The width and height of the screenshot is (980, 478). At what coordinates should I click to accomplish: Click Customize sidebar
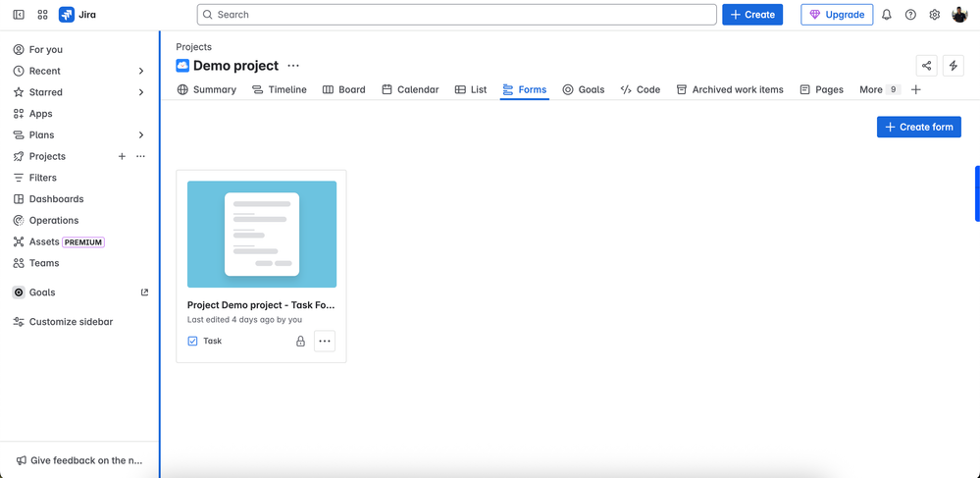[x=79, y=322]
